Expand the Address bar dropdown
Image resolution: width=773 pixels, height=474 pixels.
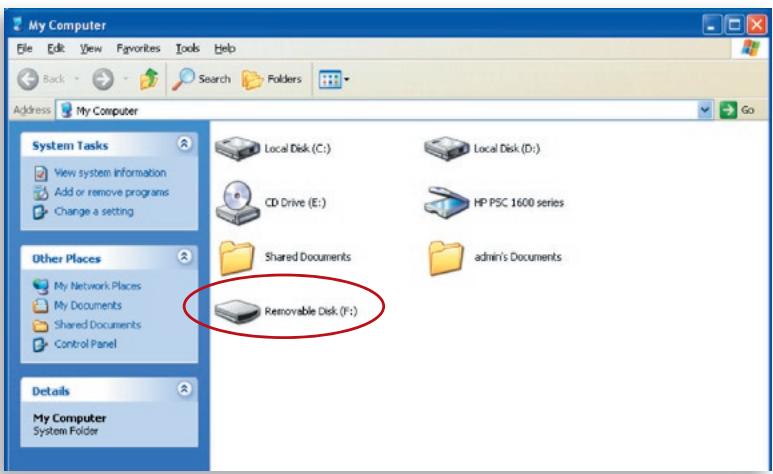point(705,110)
